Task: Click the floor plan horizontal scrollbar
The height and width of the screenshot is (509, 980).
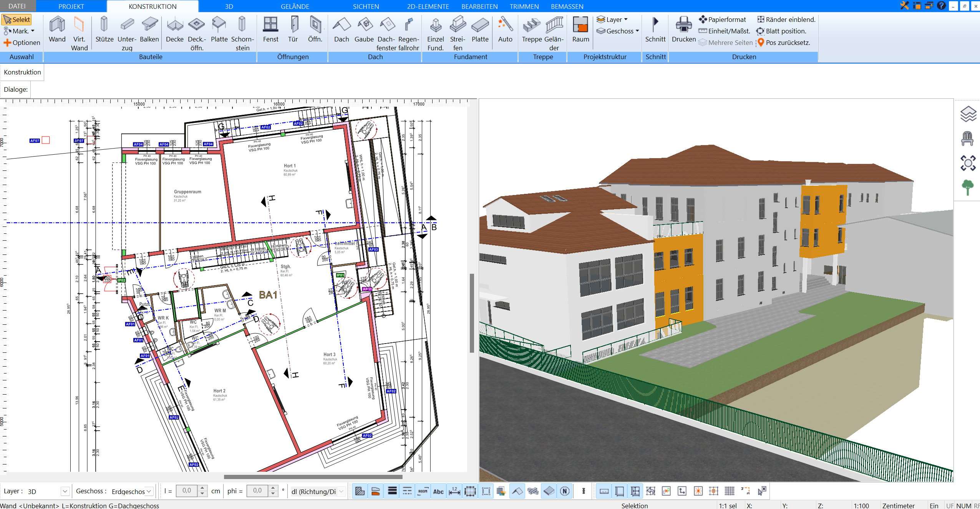Action: [313, 477]
